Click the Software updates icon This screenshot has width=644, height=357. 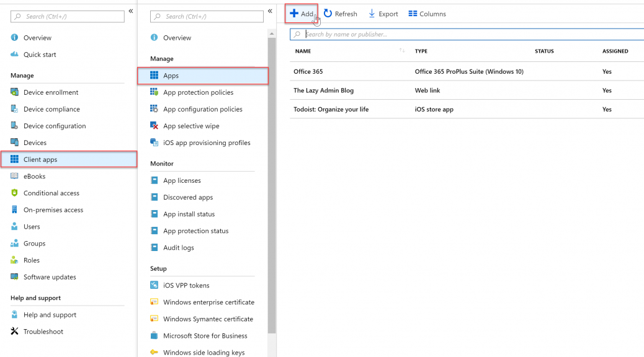click(14, 278)
